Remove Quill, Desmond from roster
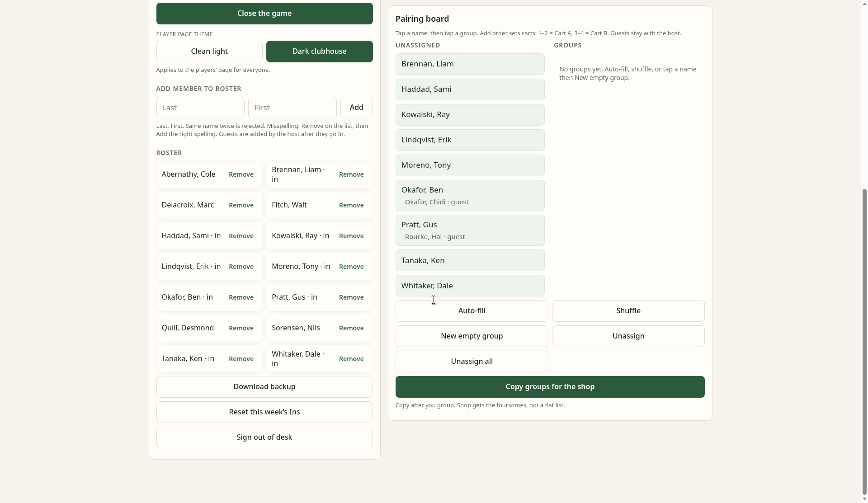This screenshot has height=503, width=868. pyautogui.click(x=241, y=328)
